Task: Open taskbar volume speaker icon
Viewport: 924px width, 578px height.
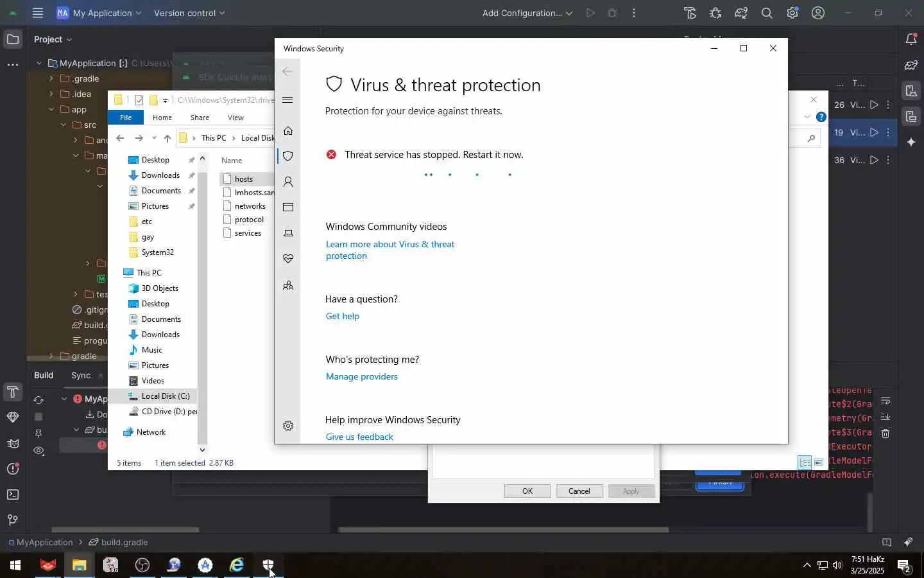Action: coord(837,566)
